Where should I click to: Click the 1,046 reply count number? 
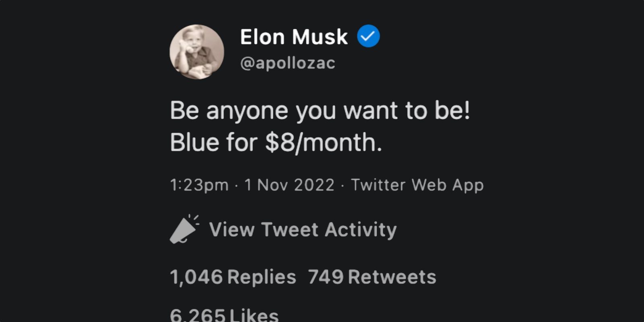196,277
